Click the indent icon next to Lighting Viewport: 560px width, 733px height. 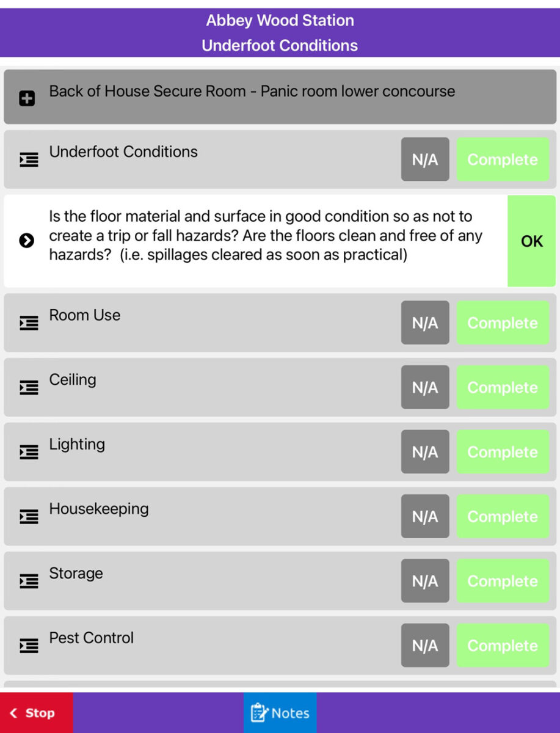[x=29, y=452]
